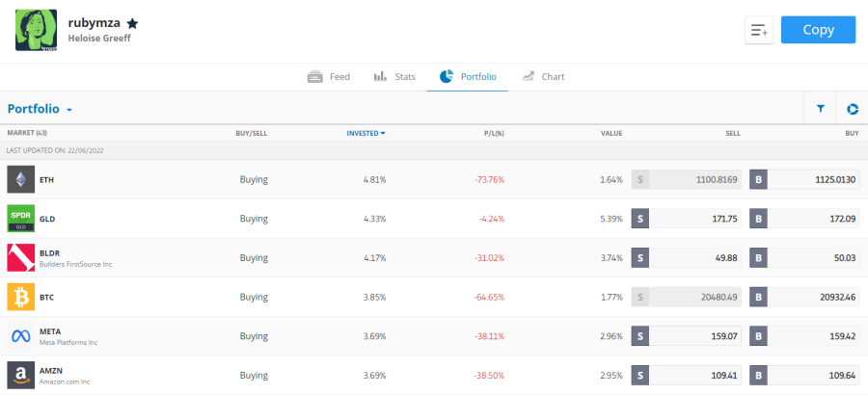Click the rubymza profile avatar
This screenshot has width=868, height=395.
tap(37, 30)
